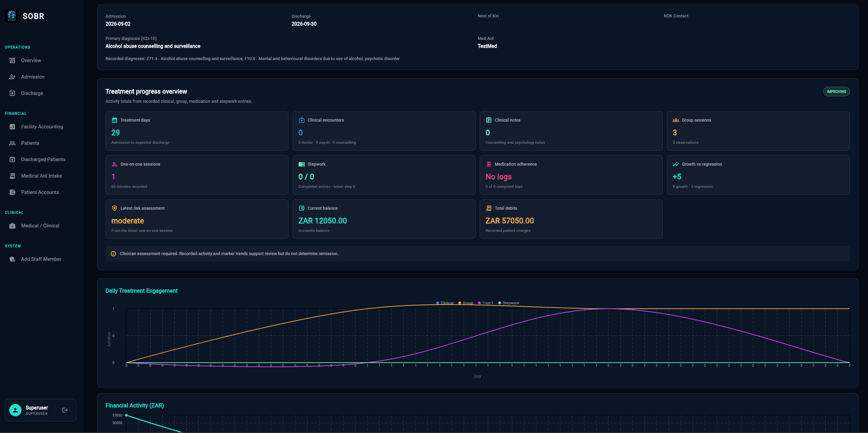The width and height of the screenshot is (868, 433).
Task: Click the Daily Treatment Engagement heading
Action: tap(141, 291)
